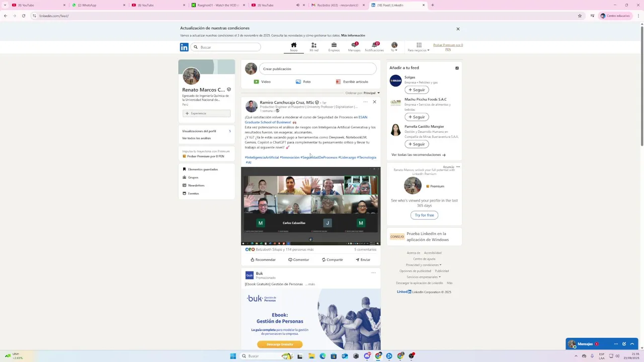
Task: Open Mensajes icon in top navigation
Action: 354,47
